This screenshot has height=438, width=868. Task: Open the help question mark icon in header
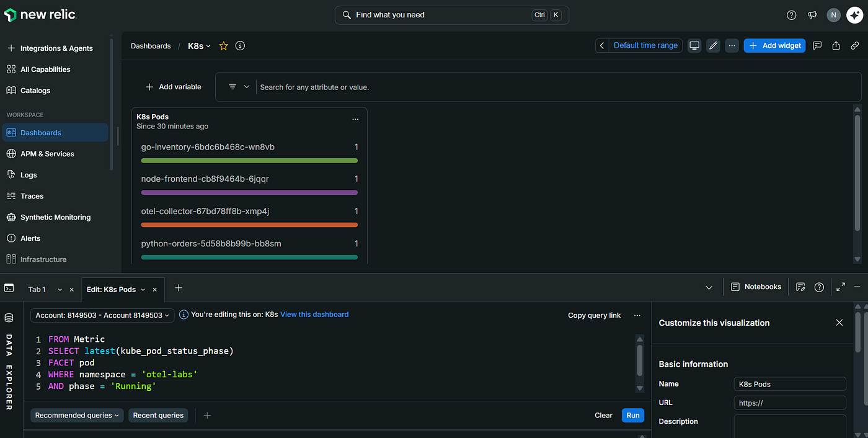pyautogui.click(x=791, y=15)
